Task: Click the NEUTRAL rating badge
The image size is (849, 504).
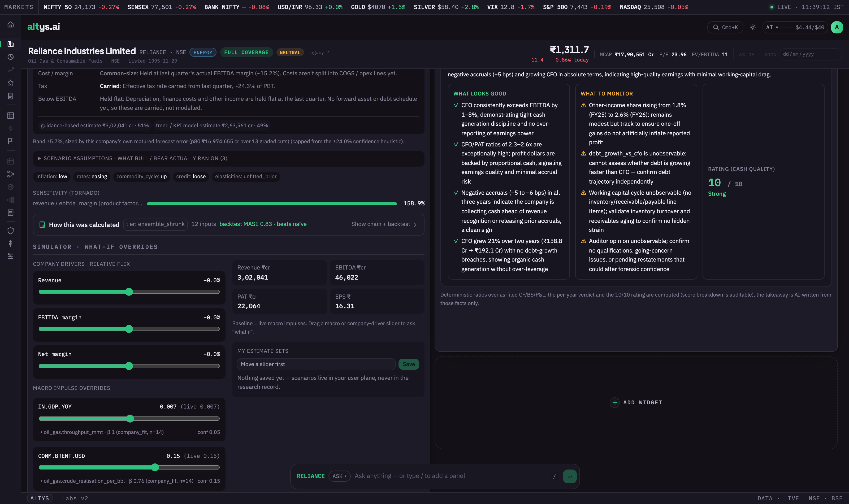Action: tap(290, 52)
